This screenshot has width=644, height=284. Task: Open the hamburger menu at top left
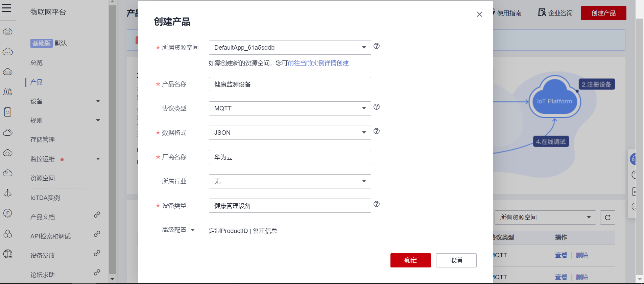click(x=7, y=8)
